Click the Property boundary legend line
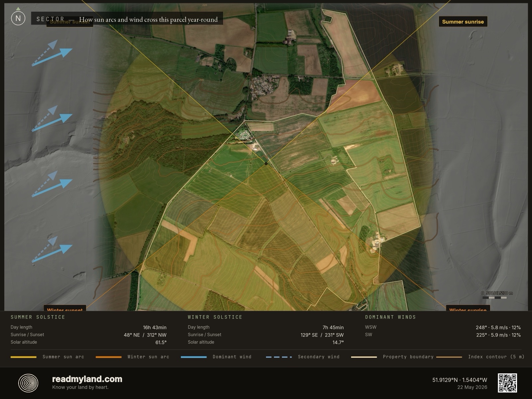The height and width of the screenshot is (399, 532). pyautogui.click(x=364, y=357)
